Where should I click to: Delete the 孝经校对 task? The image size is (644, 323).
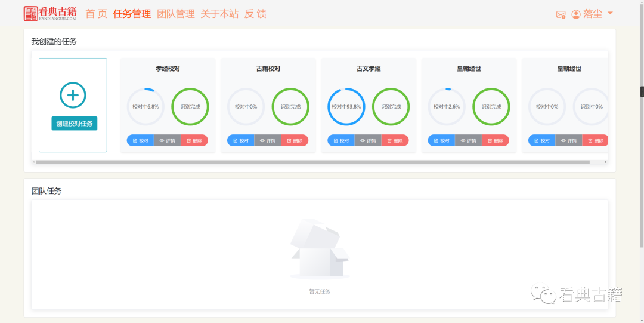coord(194,140)
